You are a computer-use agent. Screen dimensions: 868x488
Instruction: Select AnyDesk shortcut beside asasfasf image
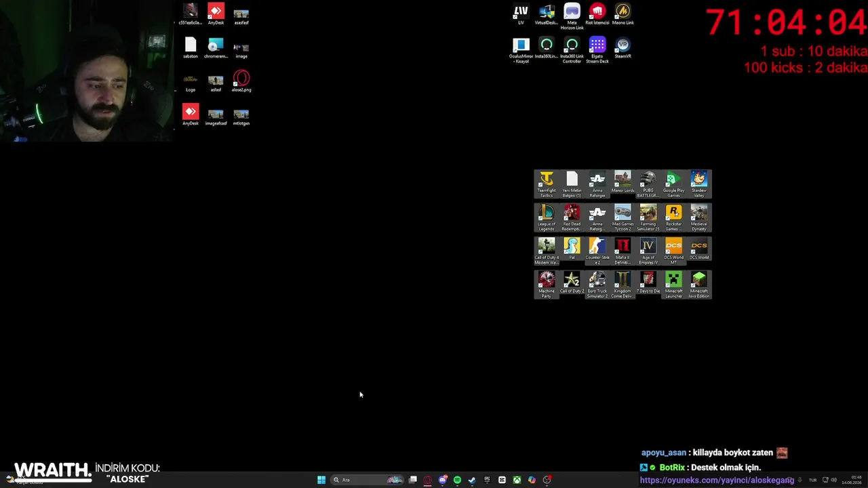216,14
